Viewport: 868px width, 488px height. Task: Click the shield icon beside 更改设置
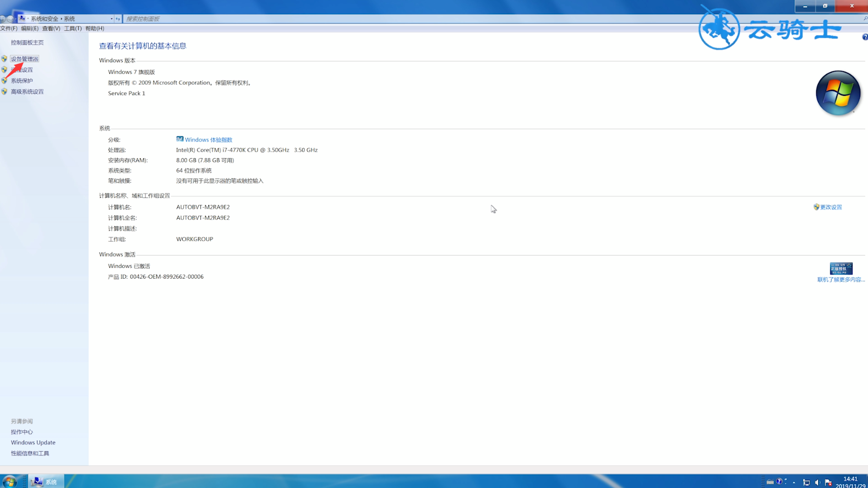pyautogui.click(x=816, y=207)
